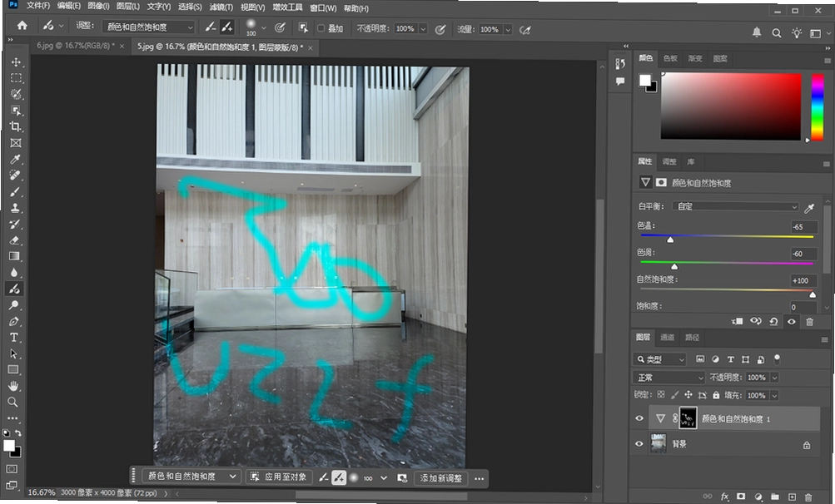Open the layer filter 类型 dropdown
Image resolution: width=835 pixels, height=504 pixels.
coord(660,360)
